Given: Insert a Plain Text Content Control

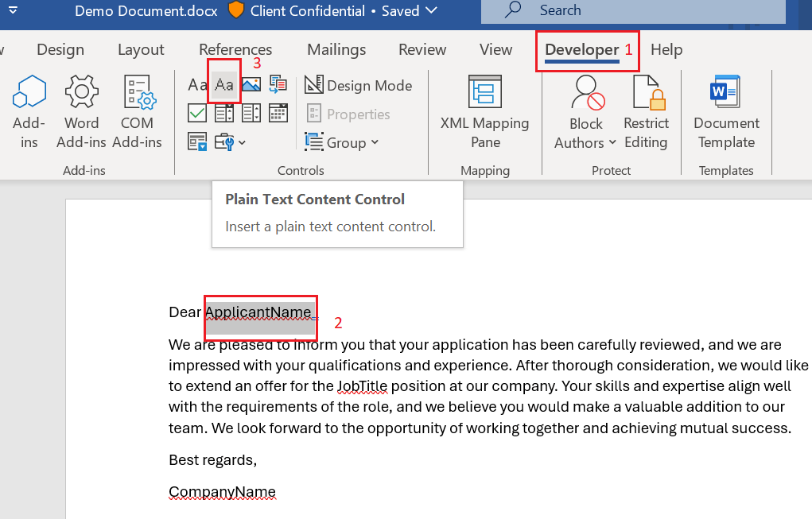Looking at the screenshot, I should tap(224, 85).
